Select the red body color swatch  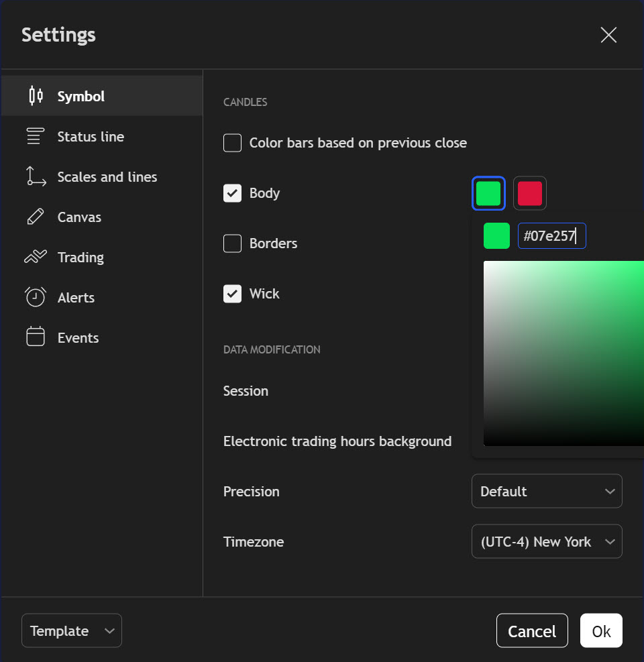(x=530, y=193)
